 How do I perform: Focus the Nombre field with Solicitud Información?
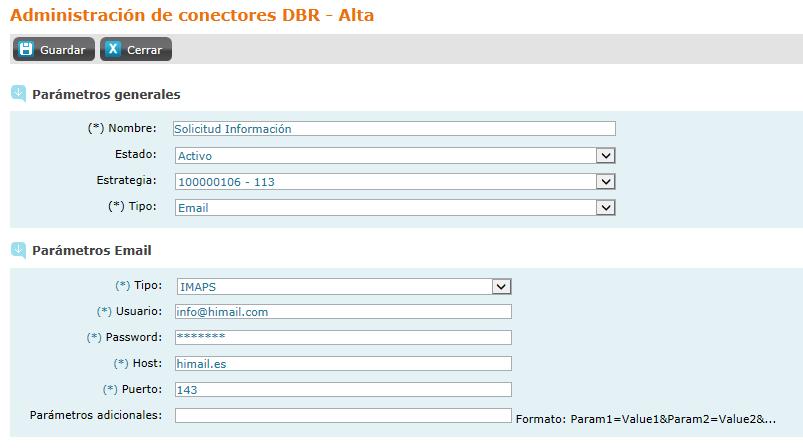[x=394, y=129]
